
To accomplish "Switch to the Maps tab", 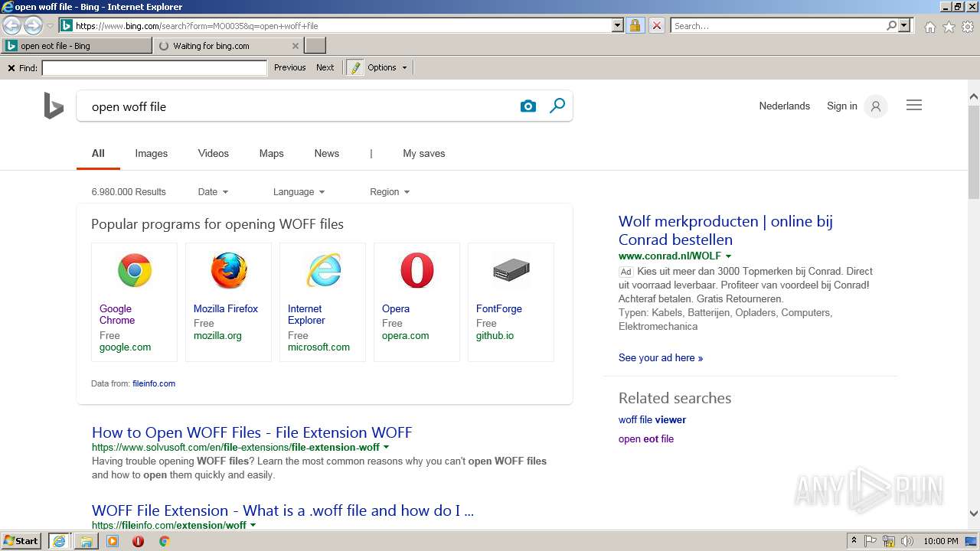I will click(x=271, y=154).
